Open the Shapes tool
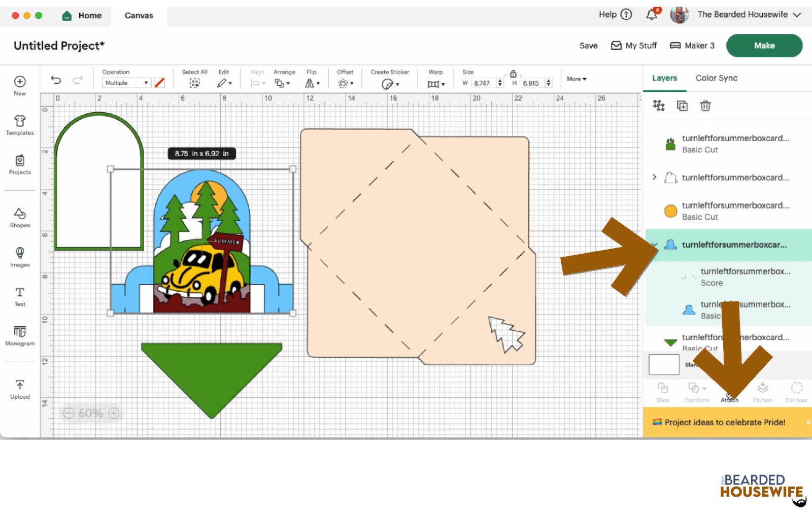 (20, 218)
